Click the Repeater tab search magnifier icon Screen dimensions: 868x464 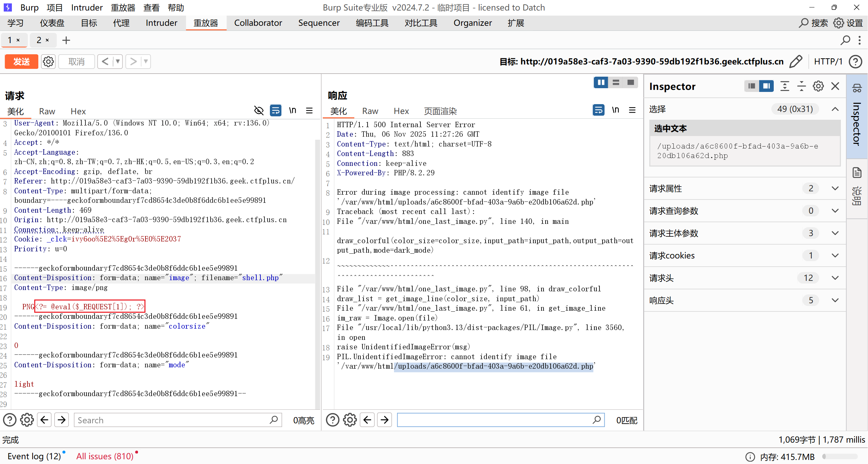845,40
